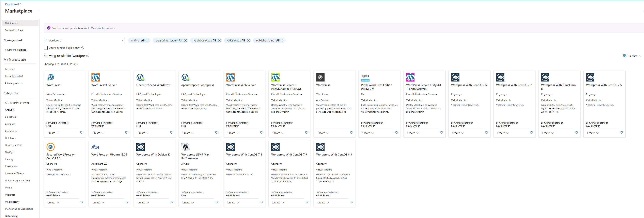The image size is (644, 218).
Task: Favorite Wordpress With CentOS 7.6
Action: tap(487, 132)
